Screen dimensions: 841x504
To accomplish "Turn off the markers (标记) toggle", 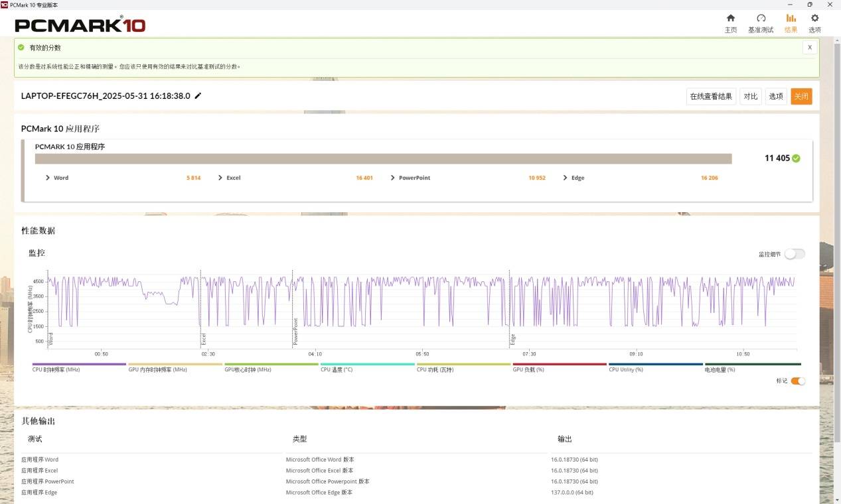I will tap(798, 381).
